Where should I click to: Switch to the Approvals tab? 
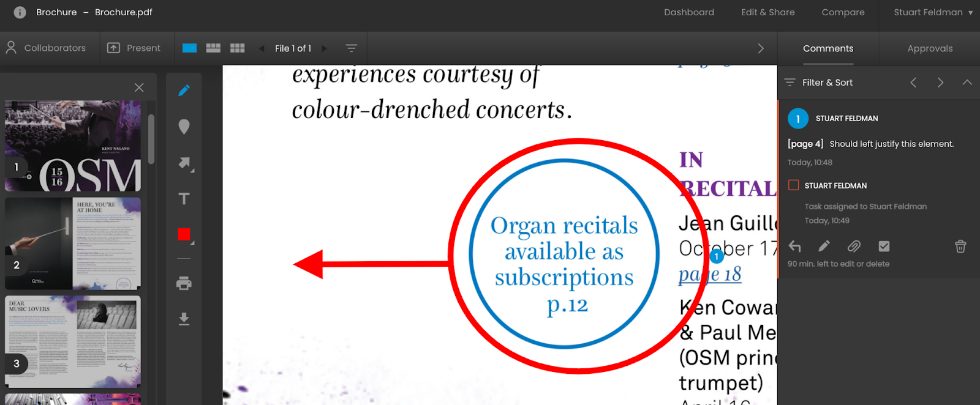930,48
